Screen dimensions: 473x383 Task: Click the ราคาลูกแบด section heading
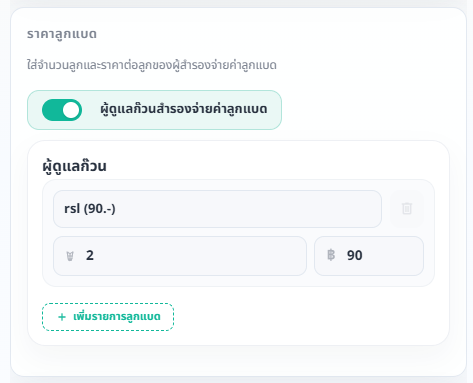[62, 34]
